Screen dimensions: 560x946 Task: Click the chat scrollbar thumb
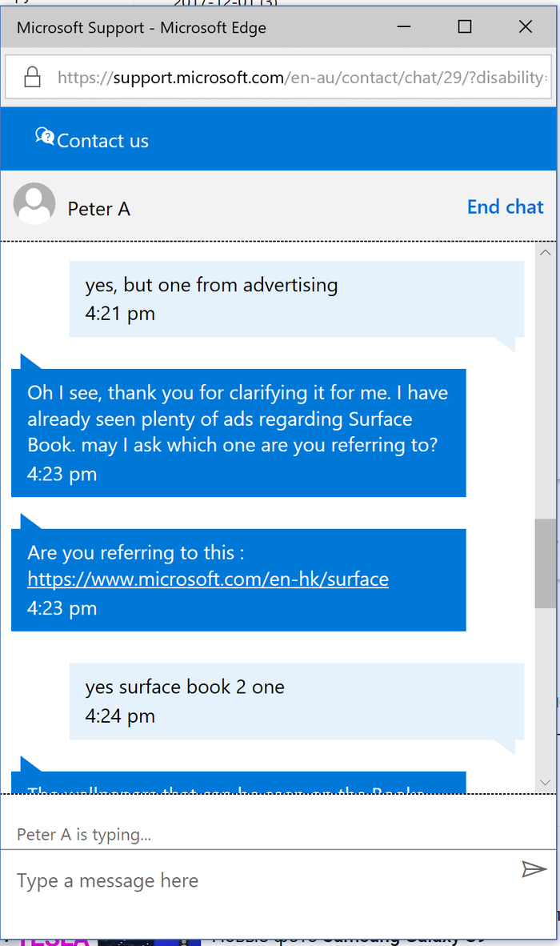pos(546,563)
